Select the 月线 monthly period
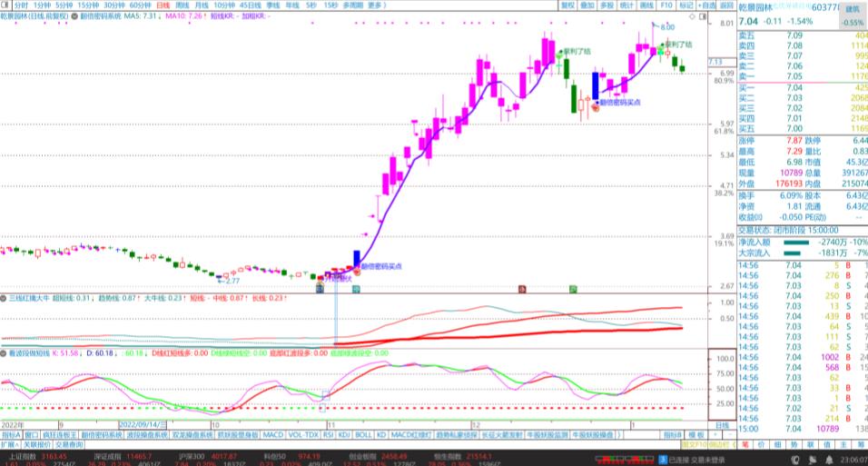Screen dimensions: 868x466 (x=201, y=5)
